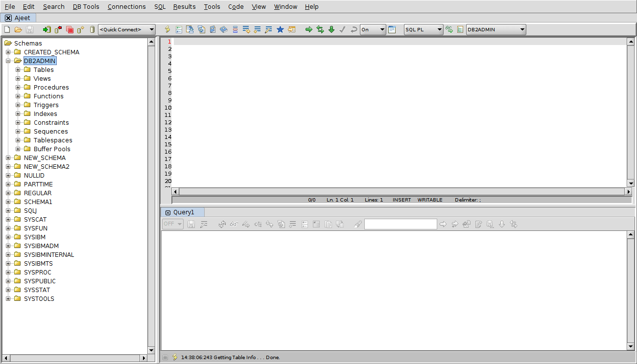Open the DB Tools menu
The width and height of the screenshot is (637, 364).
click(86, 6)
